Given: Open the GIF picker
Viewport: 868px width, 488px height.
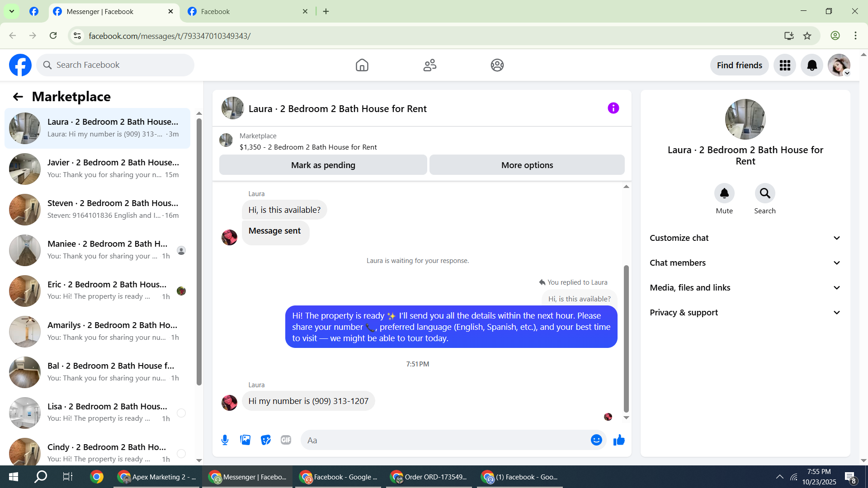Looking at the screenshot, I should point(286,440).
